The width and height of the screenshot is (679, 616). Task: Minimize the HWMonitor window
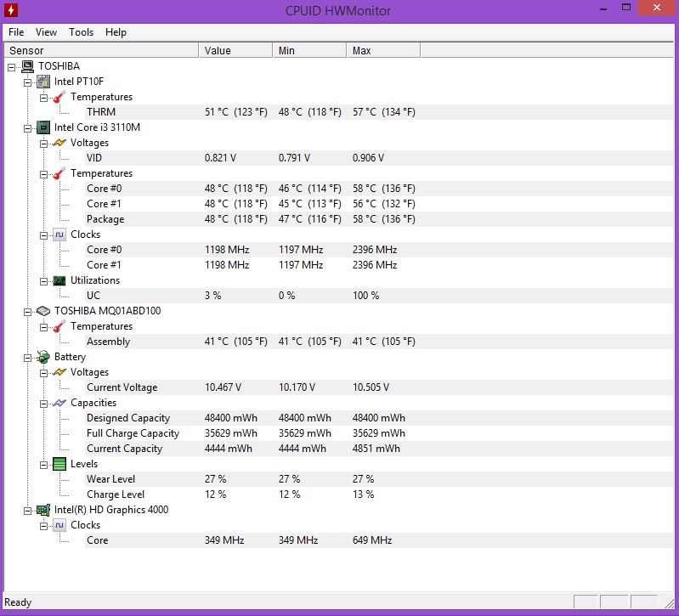603,8
